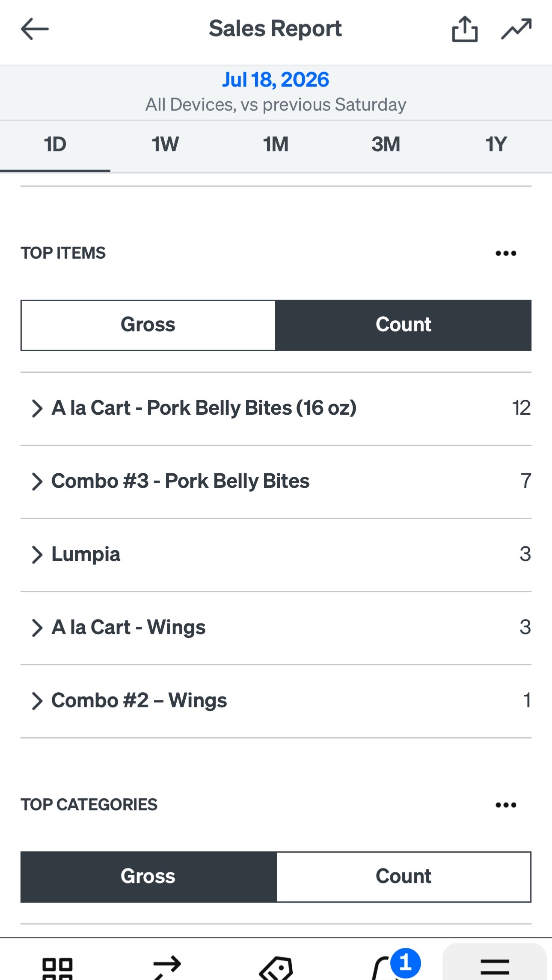The height and width of the screenshot is (980, 552).
Task: Select Gross in Top Categories toggle
Action: (x=148, y=877)
